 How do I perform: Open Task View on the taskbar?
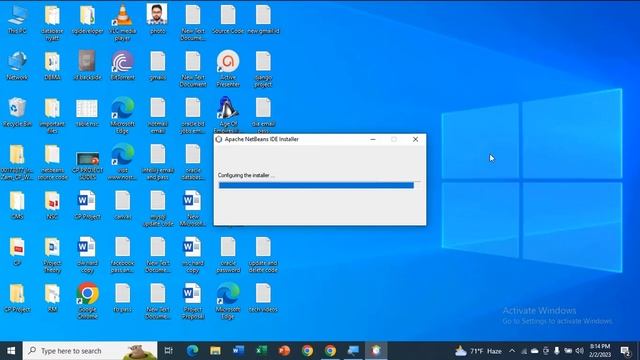tap(168, 351)
